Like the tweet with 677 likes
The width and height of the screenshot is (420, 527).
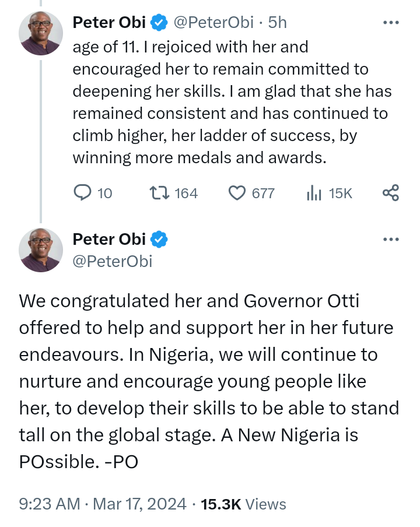pyautogui.click(x=236, y=192)
